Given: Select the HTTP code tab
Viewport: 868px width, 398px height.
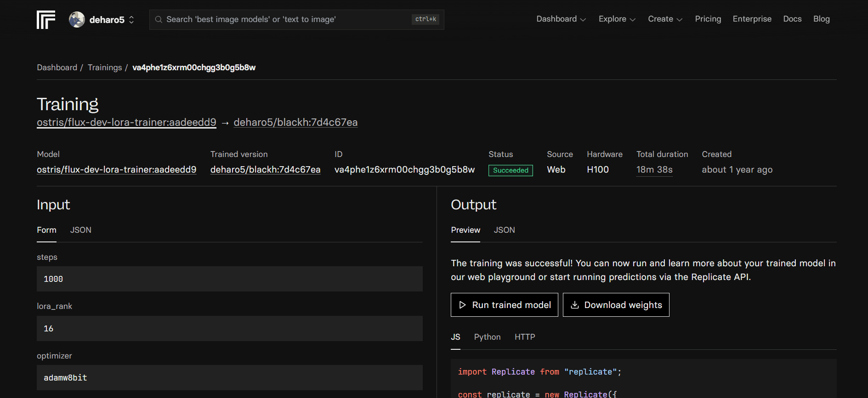Looking at the screenshot, I should [x=524, y=337].
